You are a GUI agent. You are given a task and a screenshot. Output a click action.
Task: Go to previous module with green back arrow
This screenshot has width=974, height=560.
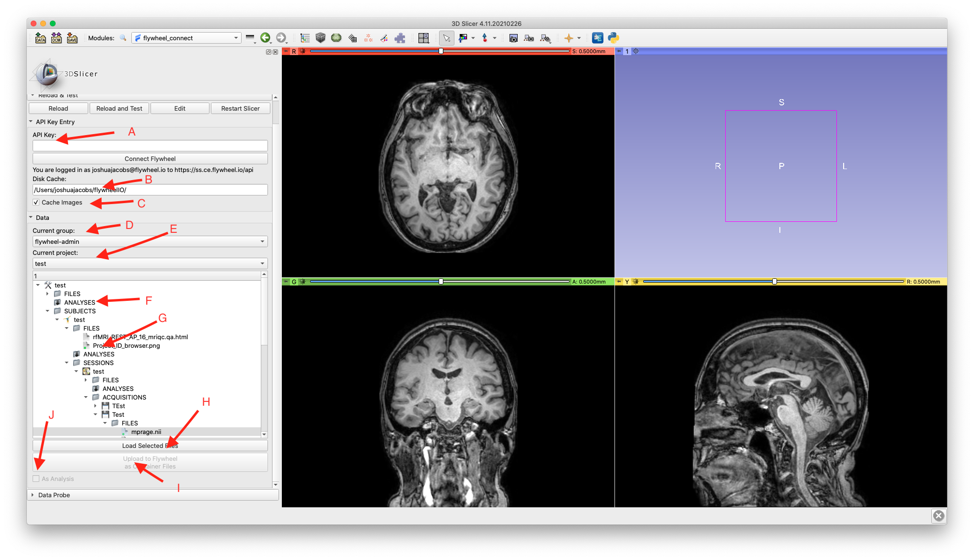[265, 38]
